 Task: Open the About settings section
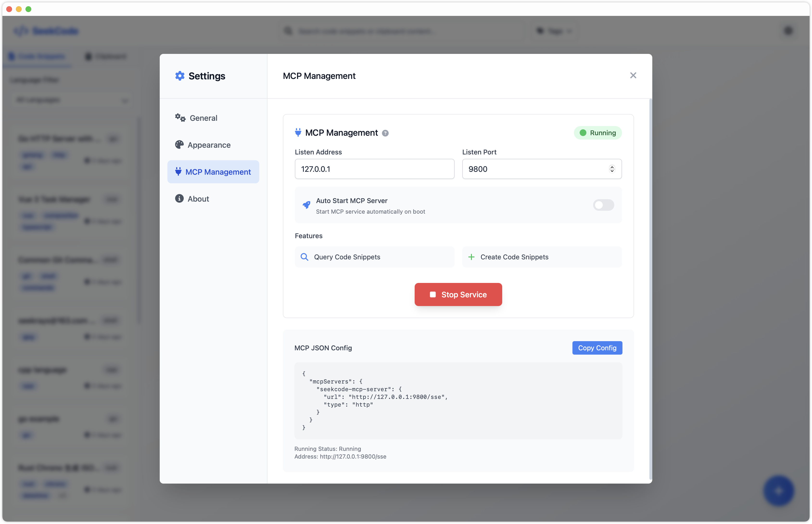198,199
